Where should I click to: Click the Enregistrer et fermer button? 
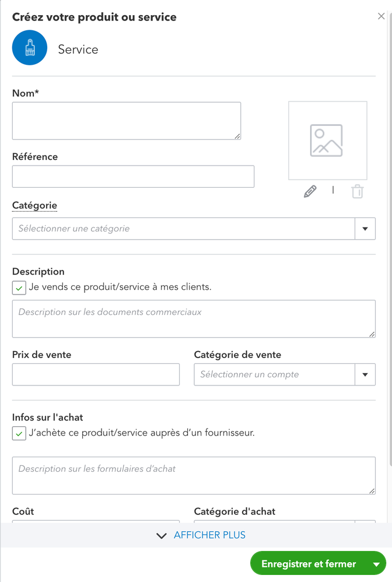(x=309, y=564)
